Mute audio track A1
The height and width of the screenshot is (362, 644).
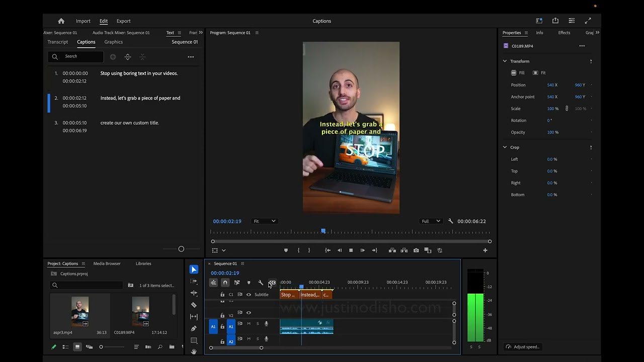249,324
